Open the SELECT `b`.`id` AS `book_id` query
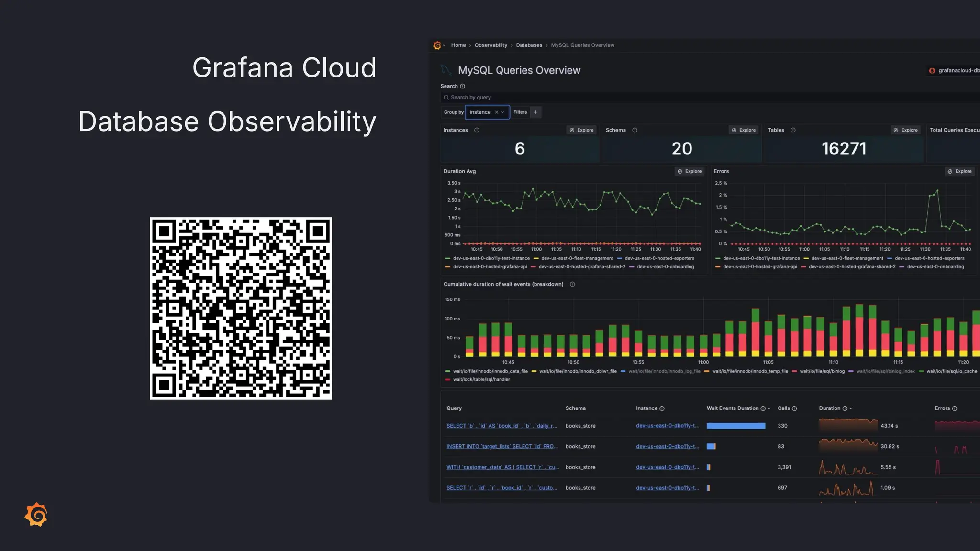This screenshot has height=551, width=980. (501, 426)
